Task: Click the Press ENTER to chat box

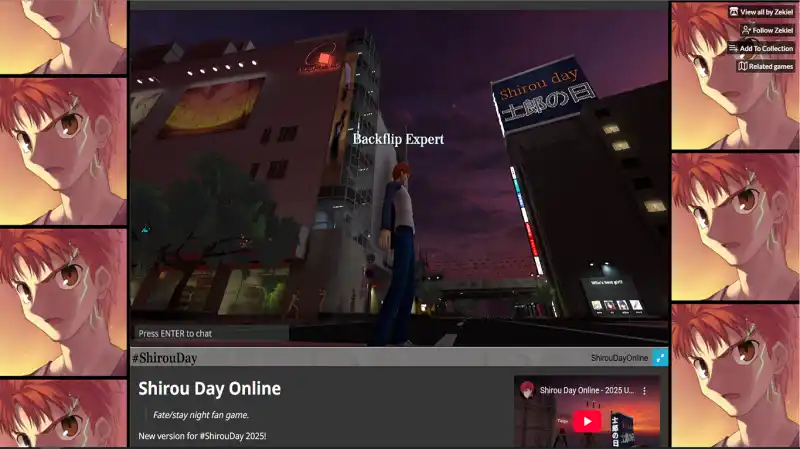Action: point(211,333)
